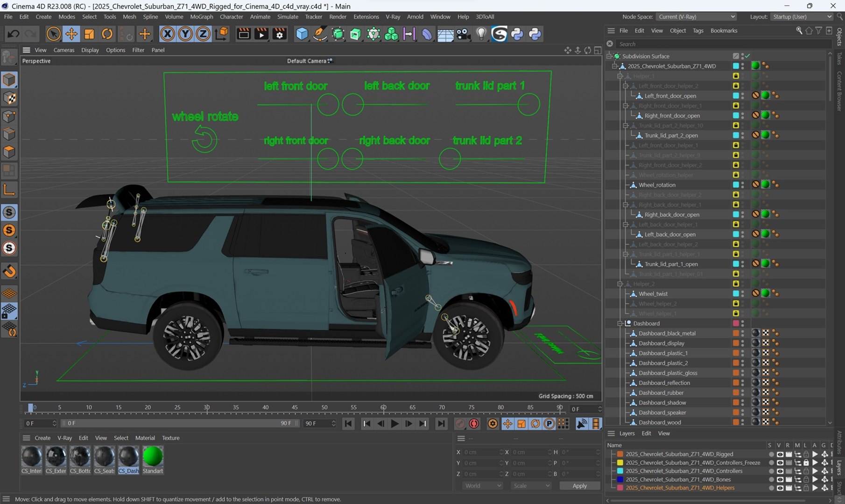Click the Axis L-shaped mode icon
Viewport: 845px width, 504px height.
(9, 189)
